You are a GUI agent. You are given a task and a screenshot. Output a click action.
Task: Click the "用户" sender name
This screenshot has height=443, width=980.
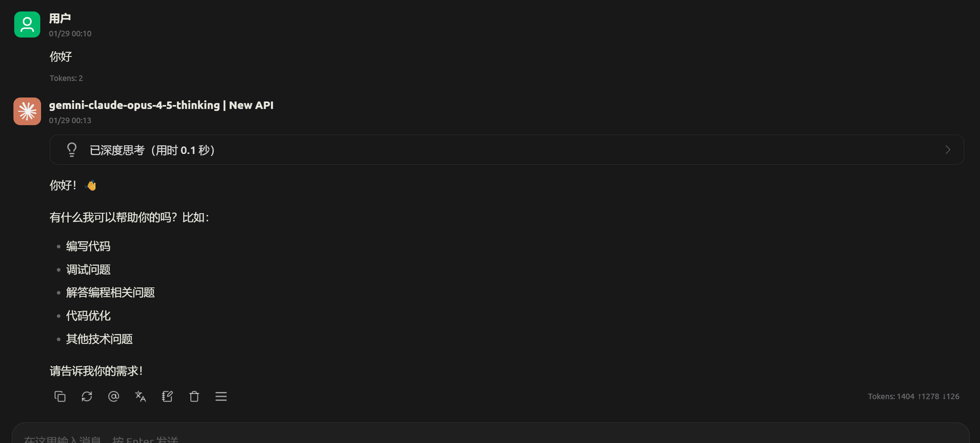click(x=60, y=18)
